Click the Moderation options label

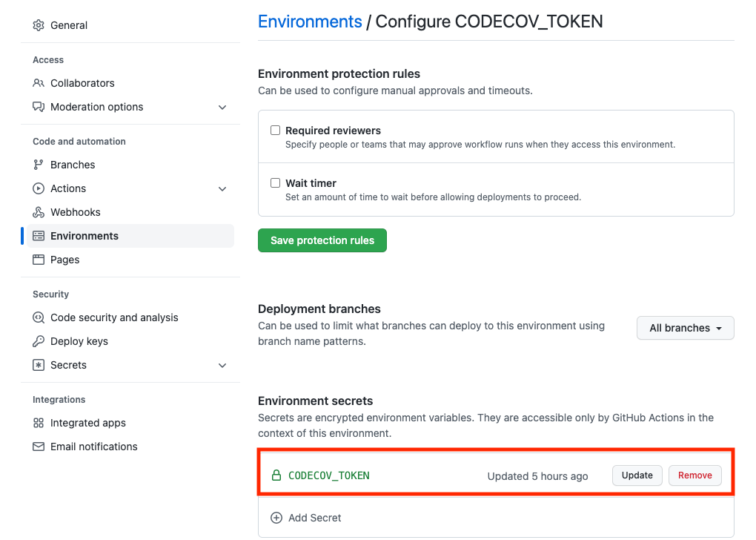point(97,107)
